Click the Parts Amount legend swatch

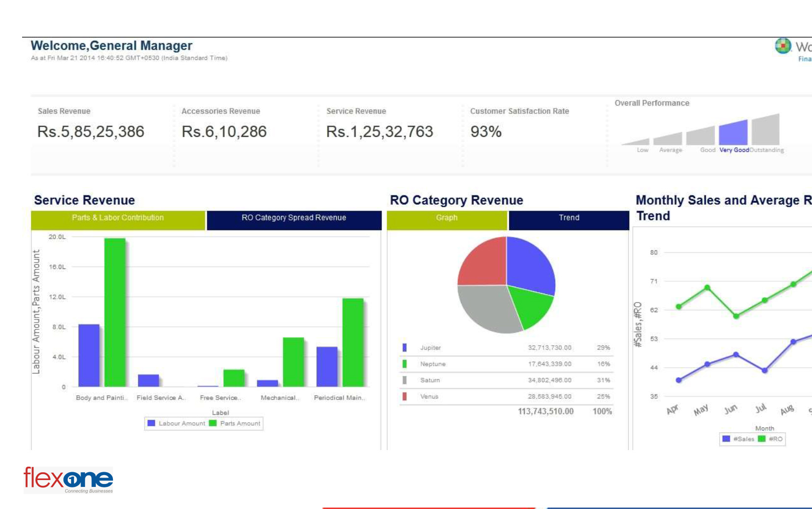pyautogui.click(x=213, y=423)
